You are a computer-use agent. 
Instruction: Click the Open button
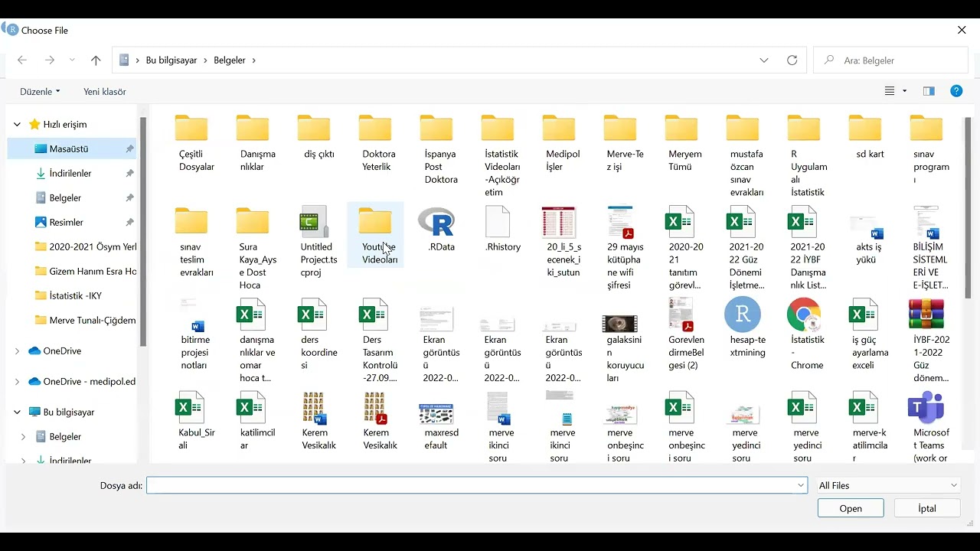(851, 508)
